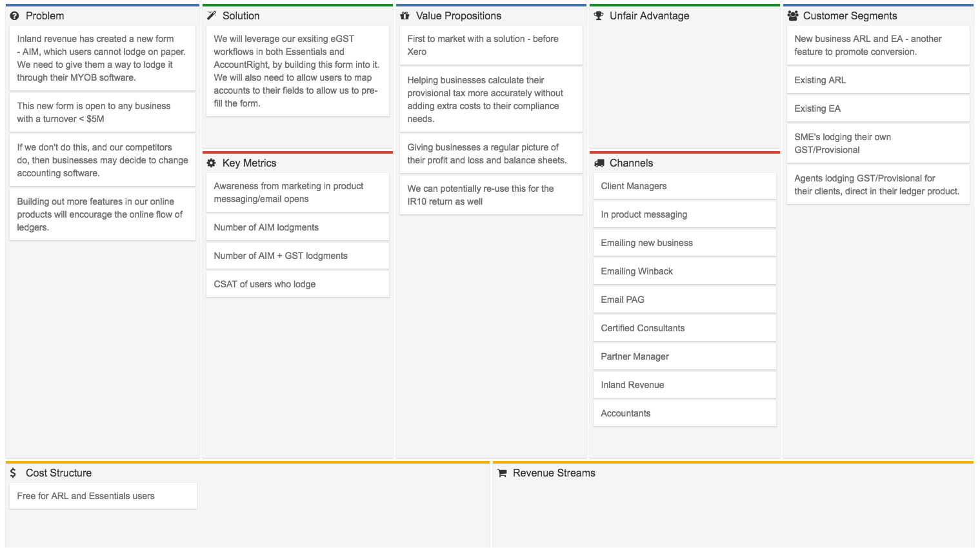Click the Revenue Streams cart icon
Image resolution: width=980 pixels, height=554 pixels.
(x=502, y=473)
